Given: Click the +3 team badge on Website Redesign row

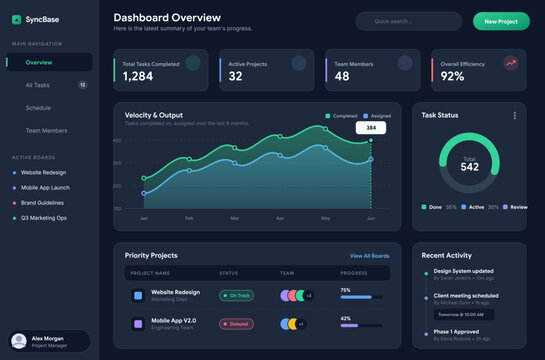Looking at the screenshot, I should tap(309, 296).
